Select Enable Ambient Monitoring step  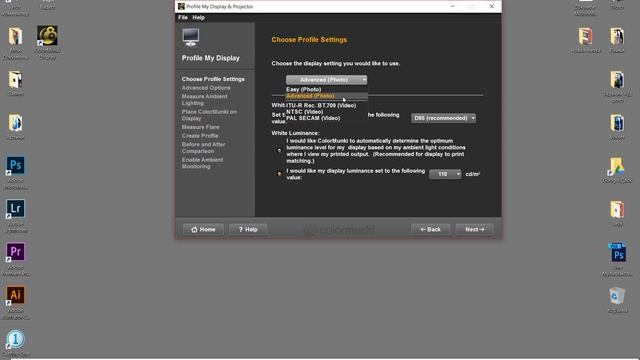point(202,163)
